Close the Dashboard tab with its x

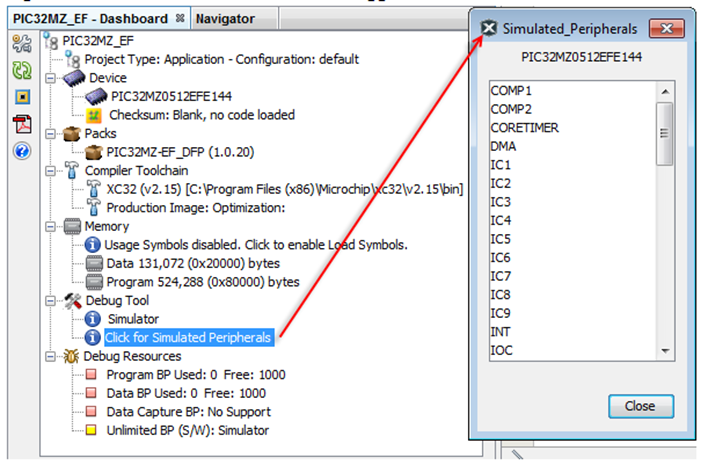[x=180, y=18]
